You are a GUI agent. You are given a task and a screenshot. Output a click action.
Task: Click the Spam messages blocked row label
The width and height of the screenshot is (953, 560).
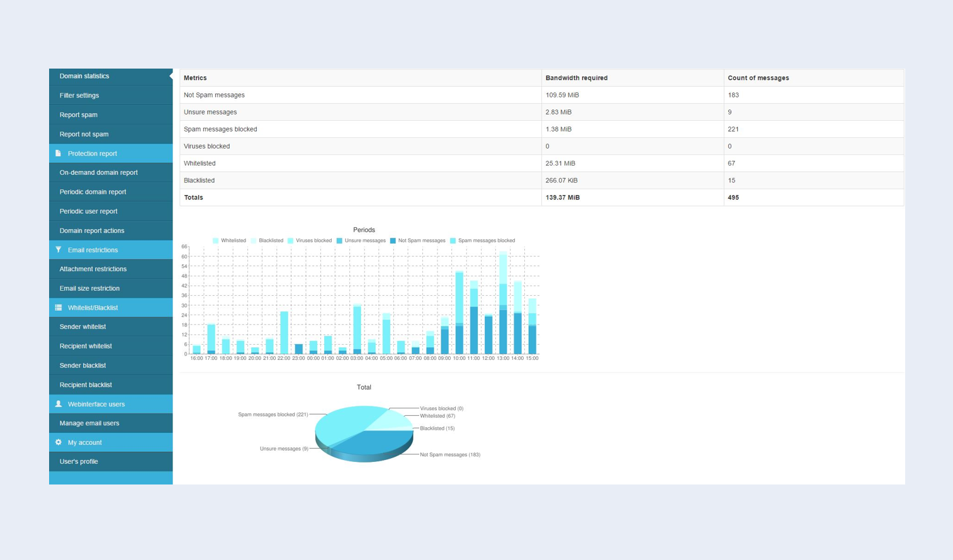(x=220, y=129)
